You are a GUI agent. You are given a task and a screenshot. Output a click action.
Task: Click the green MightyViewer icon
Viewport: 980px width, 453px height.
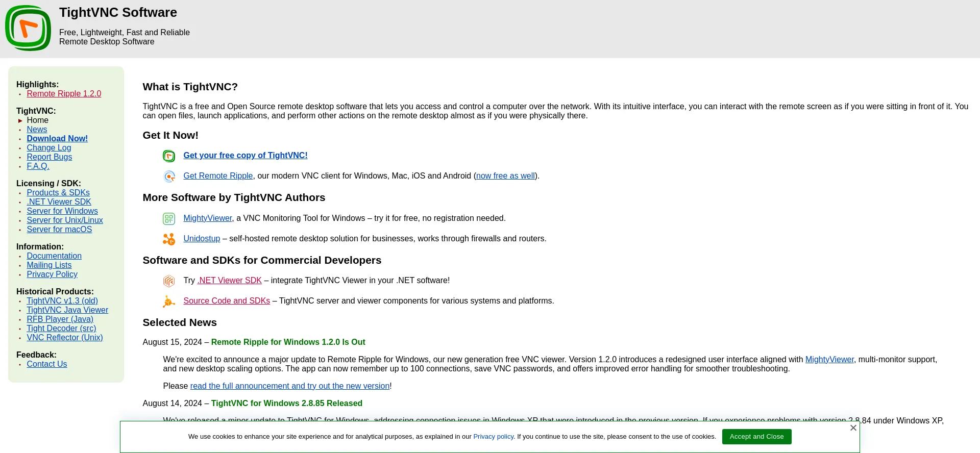169,219
